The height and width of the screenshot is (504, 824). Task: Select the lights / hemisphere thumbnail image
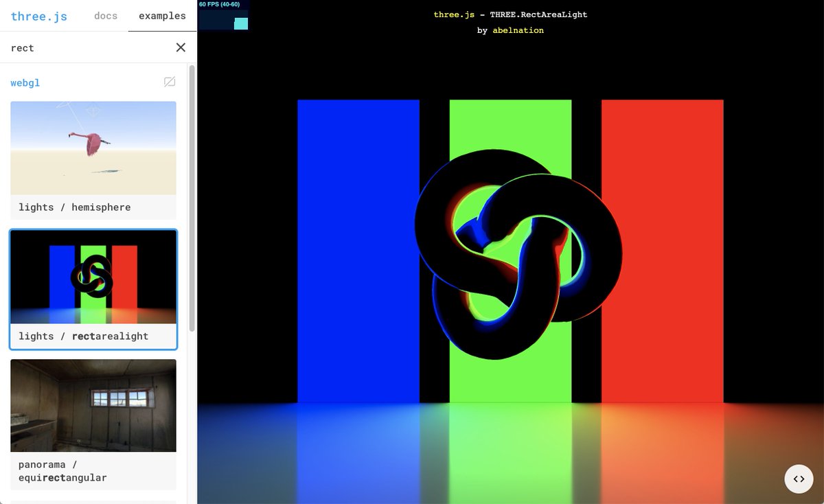tap(93, 148)
